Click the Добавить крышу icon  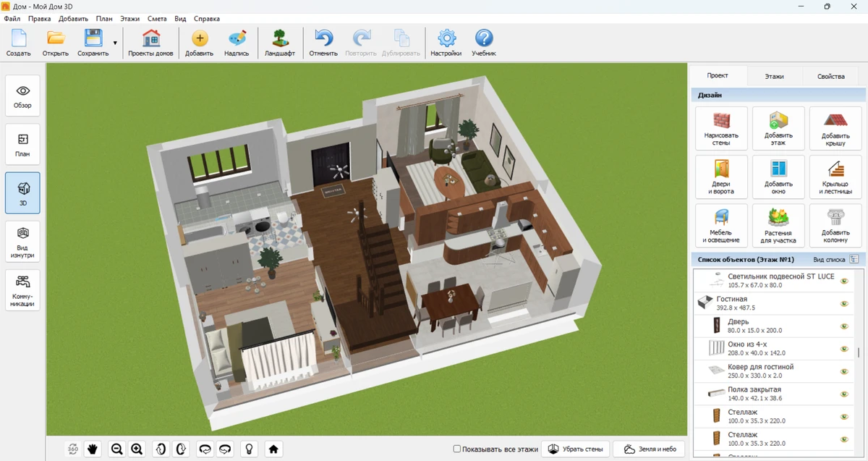(x=835, y=128)
